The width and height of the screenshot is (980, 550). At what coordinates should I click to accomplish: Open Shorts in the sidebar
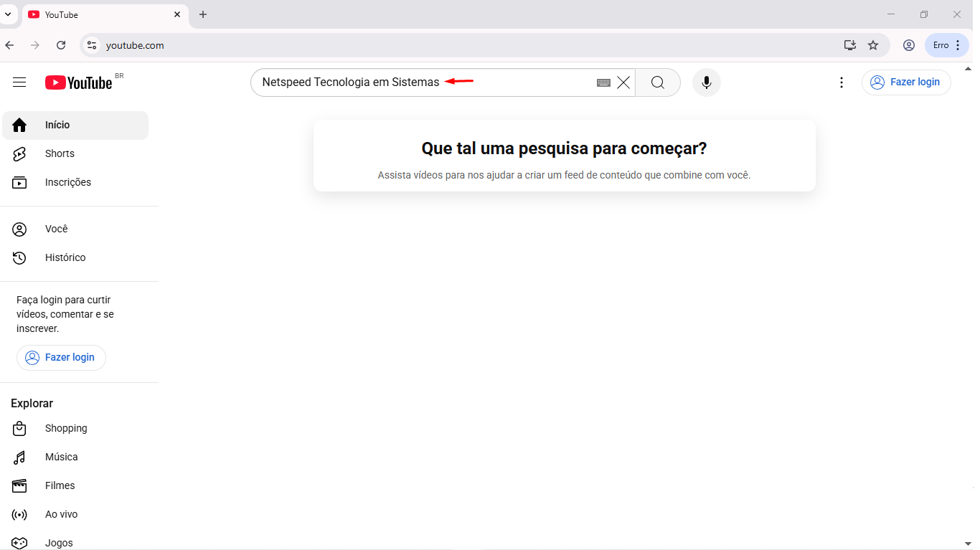pyautogui.click(x=60, y=153)
